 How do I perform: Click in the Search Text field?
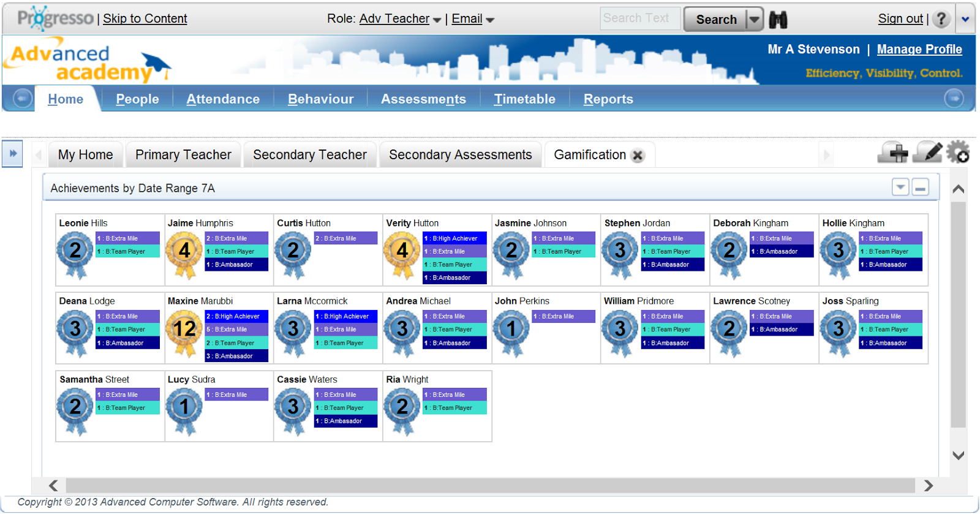(x=640, y=18)
